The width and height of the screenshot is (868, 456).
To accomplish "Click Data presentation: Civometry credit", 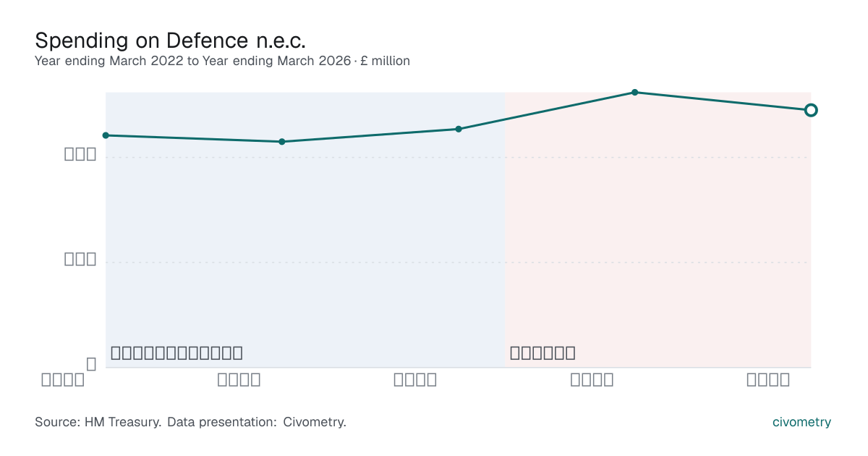I will 257,422.
